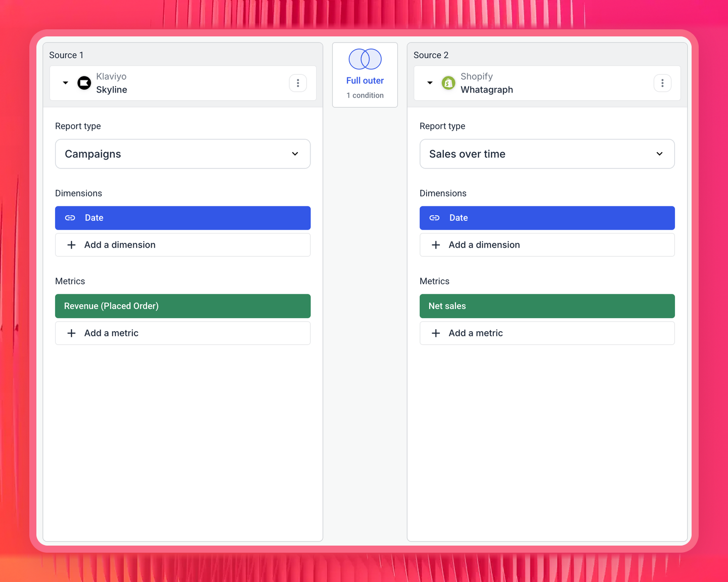
Task: Click 'Add a metric' text in Source 1
Action: [111, 333]
